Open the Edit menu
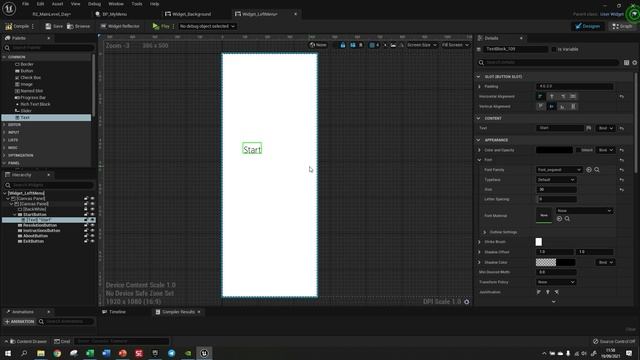Viewport: 640px width, 360px height. (40, 4)
